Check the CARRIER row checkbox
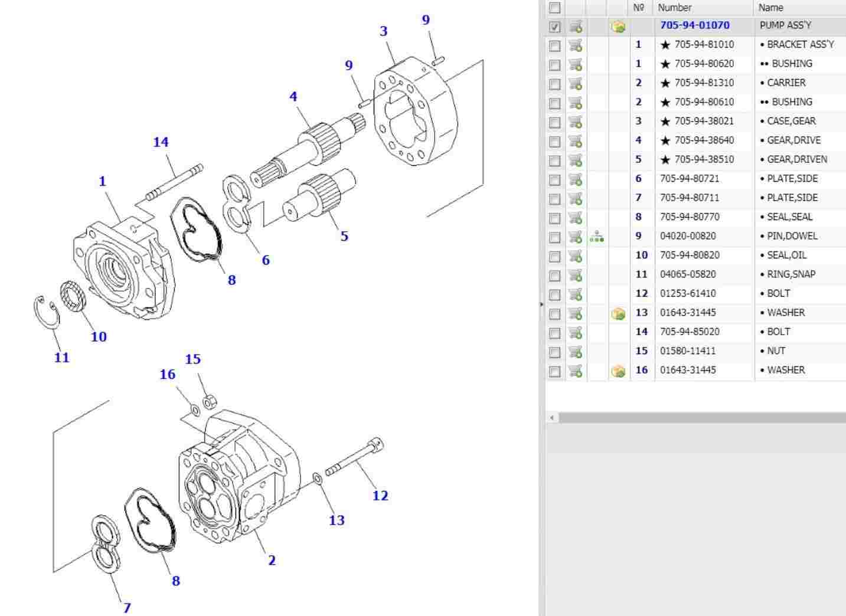This screenshot has height=616, width=846. click(554, 84)
